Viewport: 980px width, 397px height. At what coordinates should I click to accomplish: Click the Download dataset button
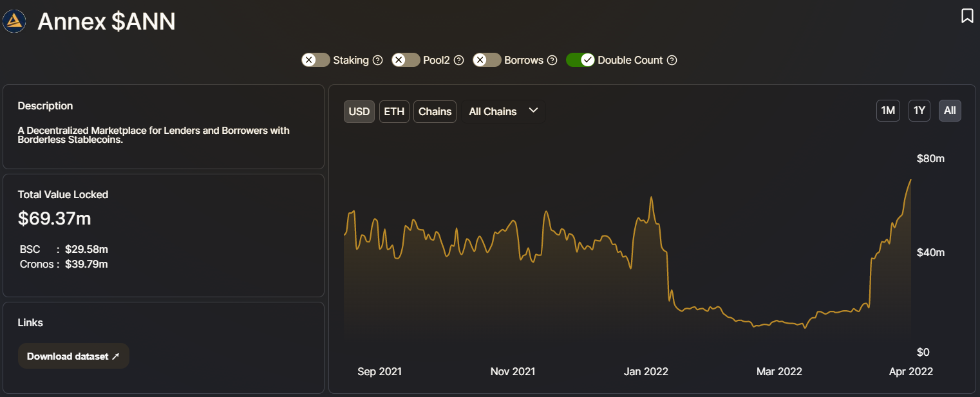coord(73,356)
